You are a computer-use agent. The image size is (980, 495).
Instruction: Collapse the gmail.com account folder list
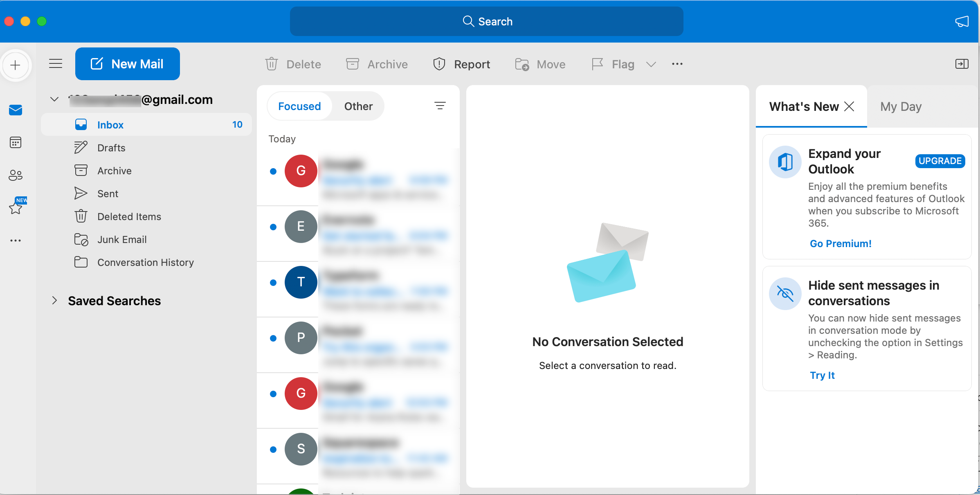(x=54, y=99)
